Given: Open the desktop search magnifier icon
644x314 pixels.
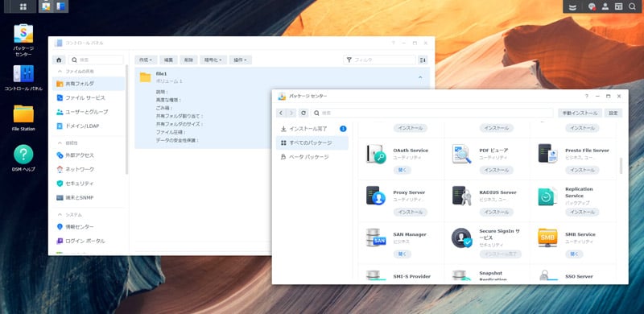Looking at the screenshot, I should tap(632, 6).
